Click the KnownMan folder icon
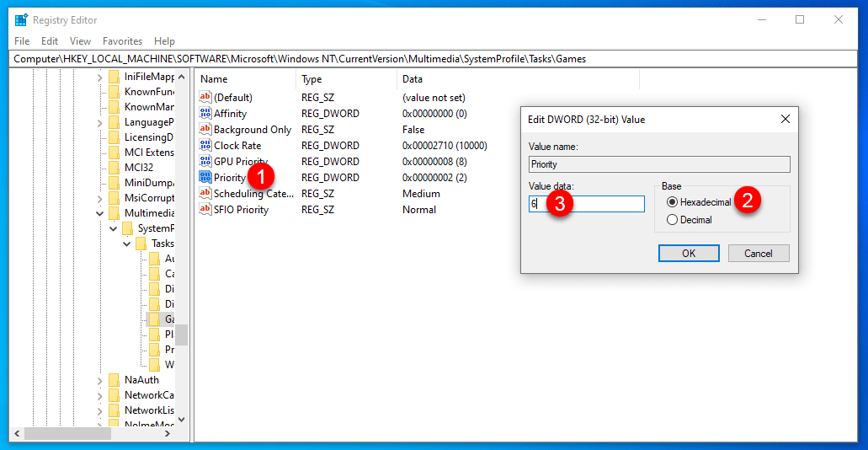The height and width of the screenshot is (450, 868). (114, 107)
